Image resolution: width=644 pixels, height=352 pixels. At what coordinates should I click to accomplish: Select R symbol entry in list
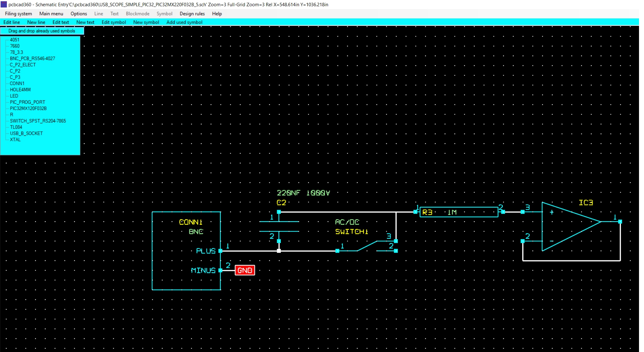12,115
